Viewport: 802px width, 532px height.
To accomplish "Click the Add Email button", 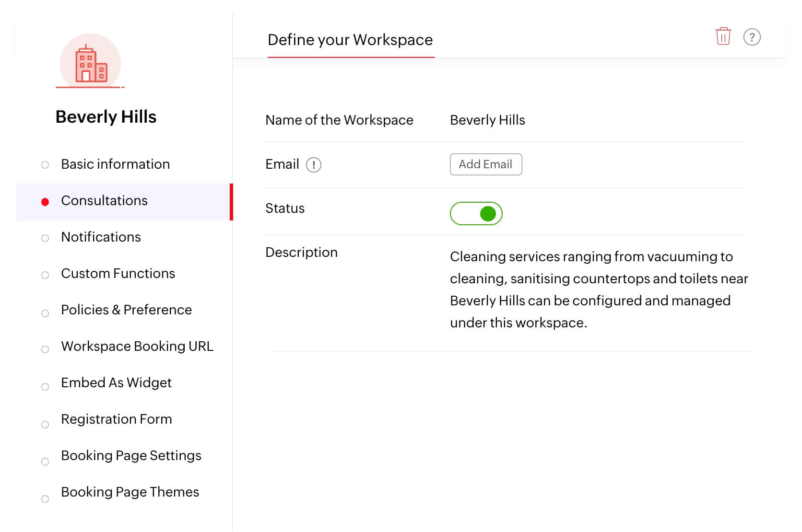I will coord(486,164).
